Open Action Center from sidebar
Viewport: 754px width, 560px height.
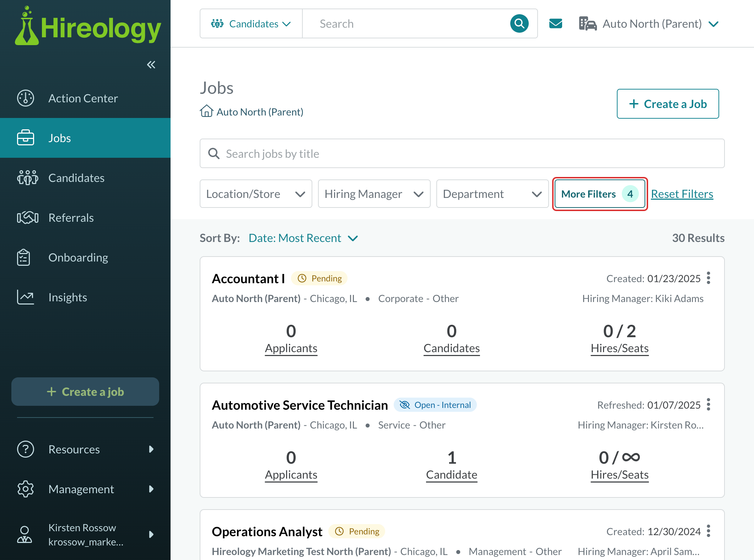point(85,98)
